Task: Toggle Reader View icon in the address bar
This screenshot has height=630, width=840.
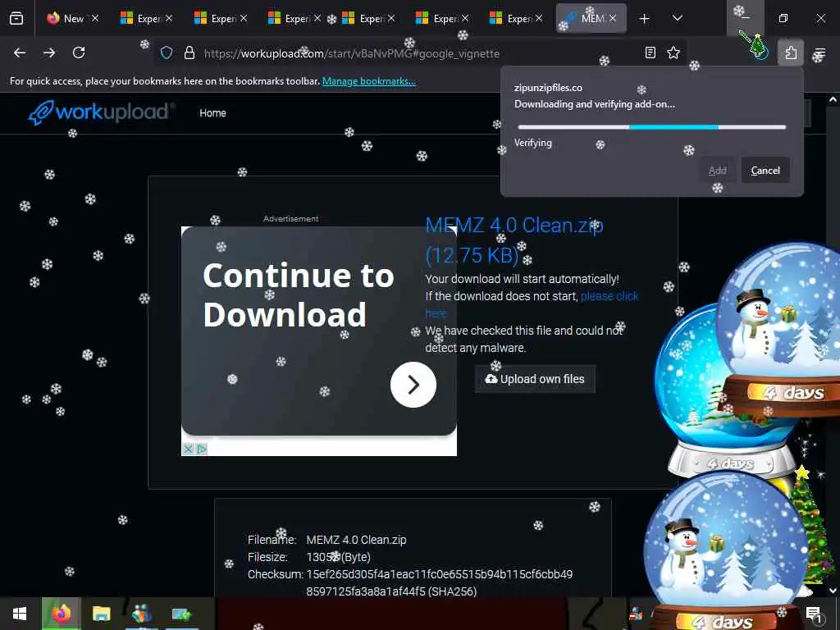Action: (x=651, y=52)
